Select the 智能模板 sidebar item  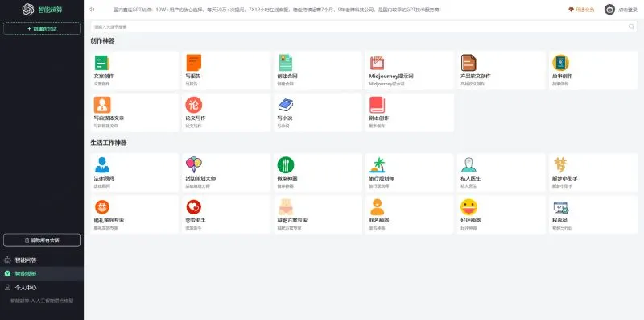pyautogui.click(x=42, y=273)
